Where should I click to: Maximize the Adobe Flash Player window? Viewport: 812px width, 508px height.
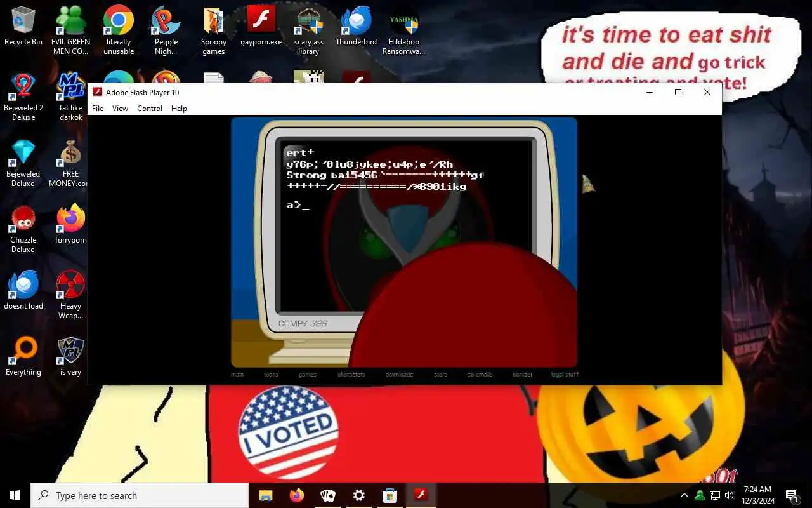[x=678, y=92]
